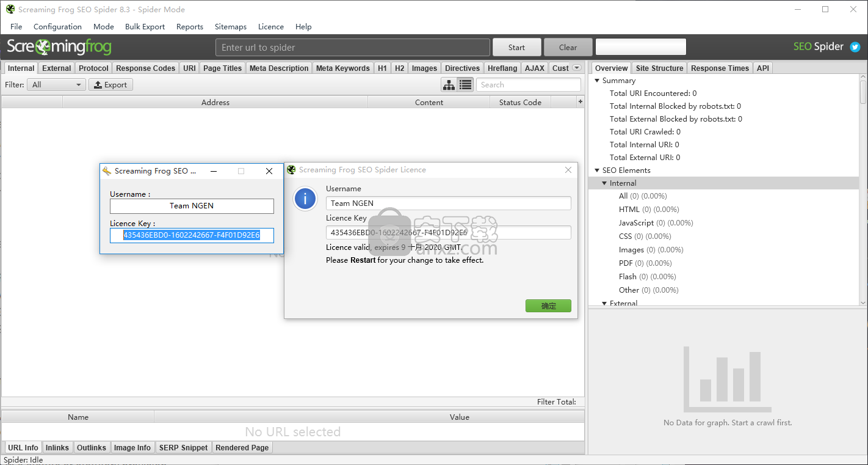Image resolution: width=868 pixels, height=465 pixels.
Task: Click the Address column header
Action: coord(215,102)
